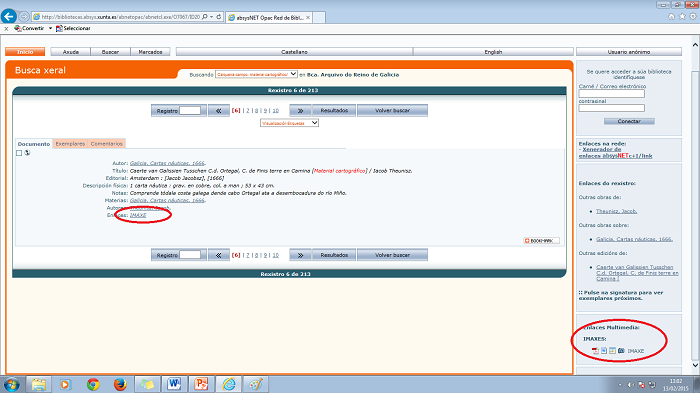Viewport: 700px width, 393px height.
Task: Click the Carné / Correo electrónico field
Action: click(612, 94)
